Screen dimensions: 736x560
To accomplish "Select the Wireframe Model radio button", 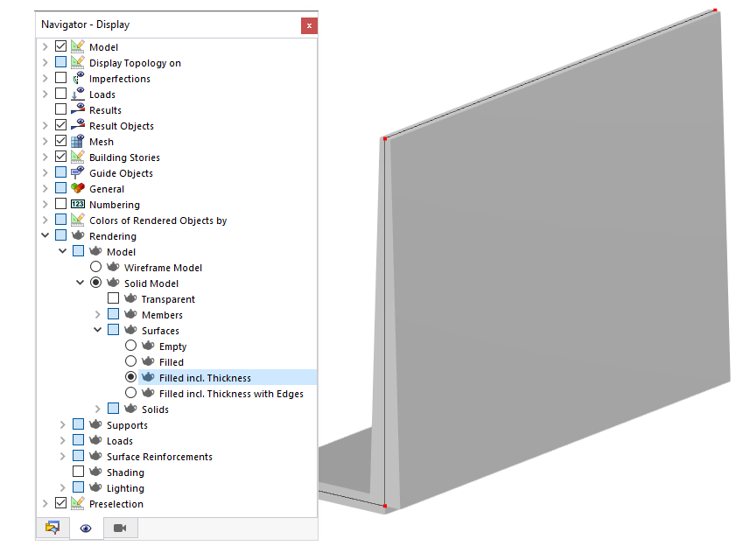I will (95, 267).
